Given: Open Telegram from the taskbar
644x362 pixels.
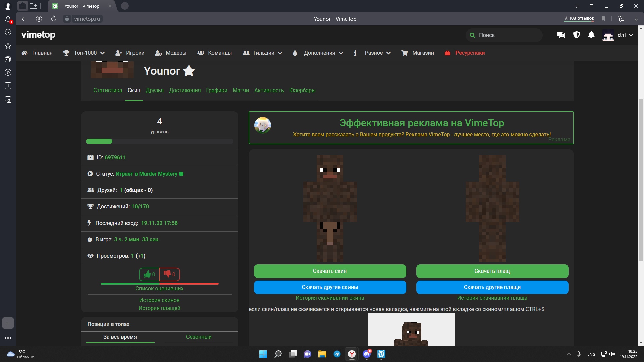Looking at the screenshot, I should [337, 354].
